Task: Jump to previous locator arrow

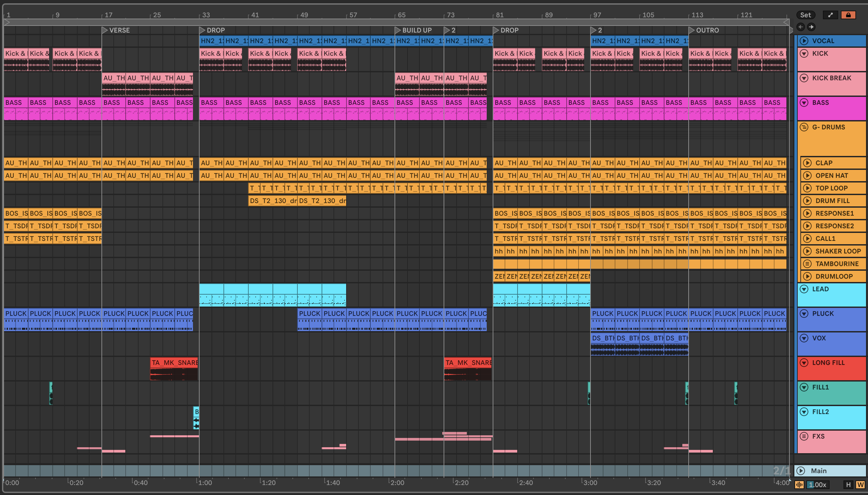Action: click(801, 27)
